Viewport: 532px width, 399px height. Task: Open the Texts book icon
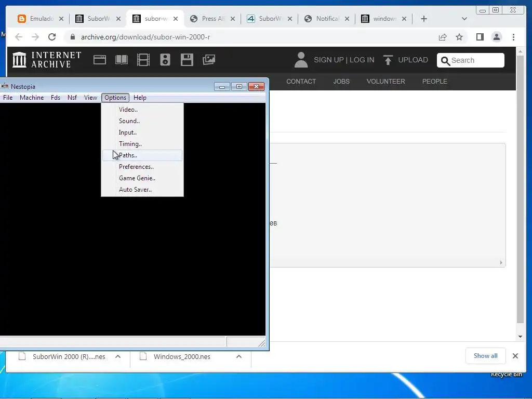tap(122, 60)
